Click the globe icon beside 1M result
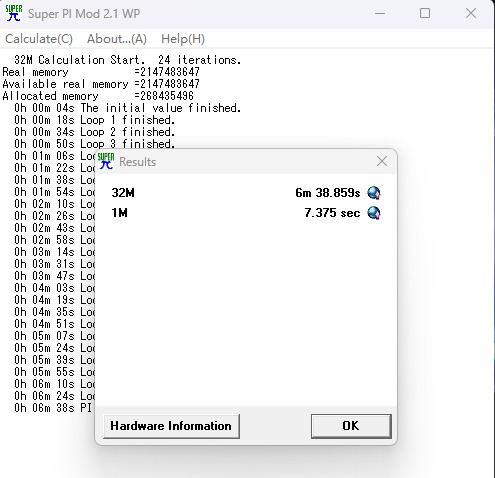This screenshot has width=495, height=478. (x=374, y=213)
